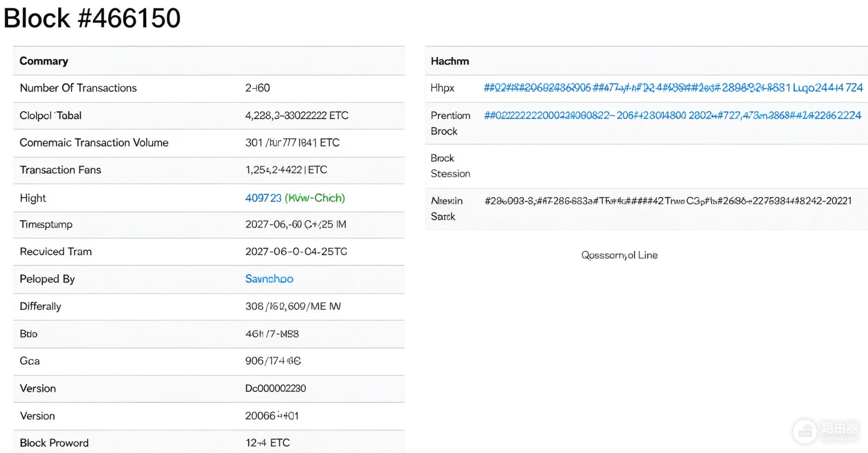Click the "Peloped By" label
Image resolution: width=868 pixels, height=453 pixels.
[47, 279]
